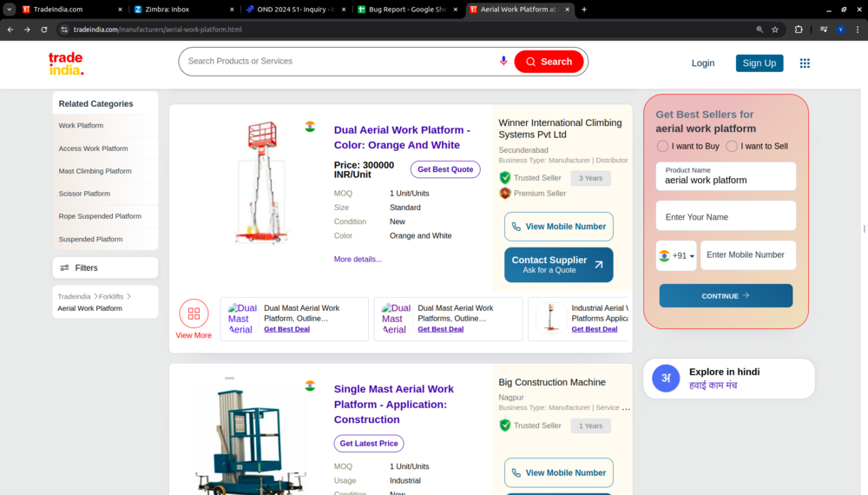868x495 pixels.
Task: Open Suspended Platform category
Action: click(91, 239)
